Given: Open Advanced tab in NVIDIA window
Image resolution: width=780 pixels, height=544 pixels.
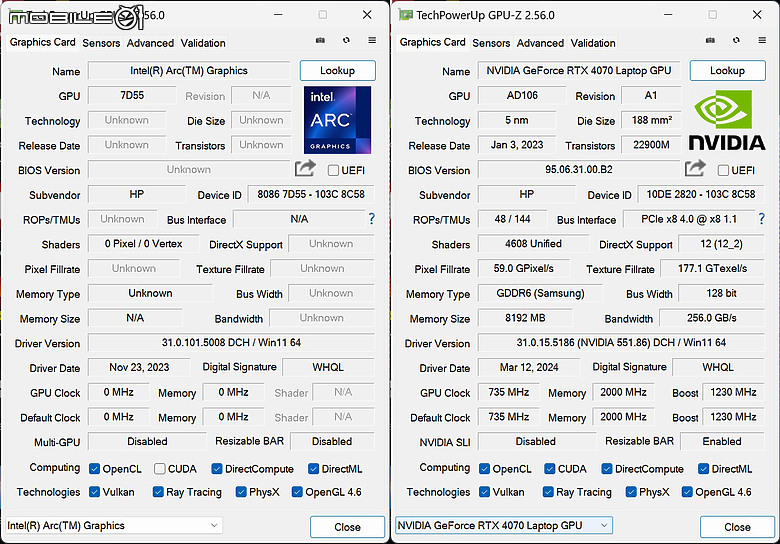Looking at the screenshot, I should coord(540,43).
